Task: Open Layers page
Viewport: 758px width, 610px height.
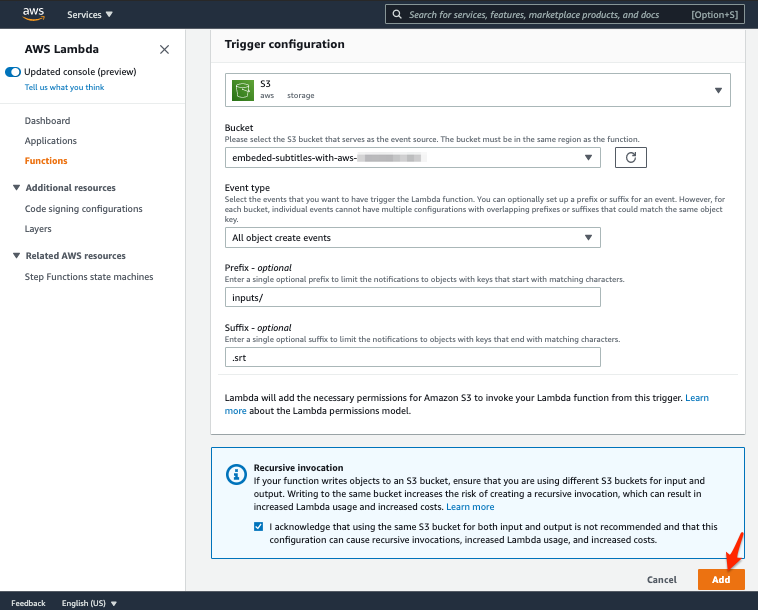Action: [x=38, y=229]
